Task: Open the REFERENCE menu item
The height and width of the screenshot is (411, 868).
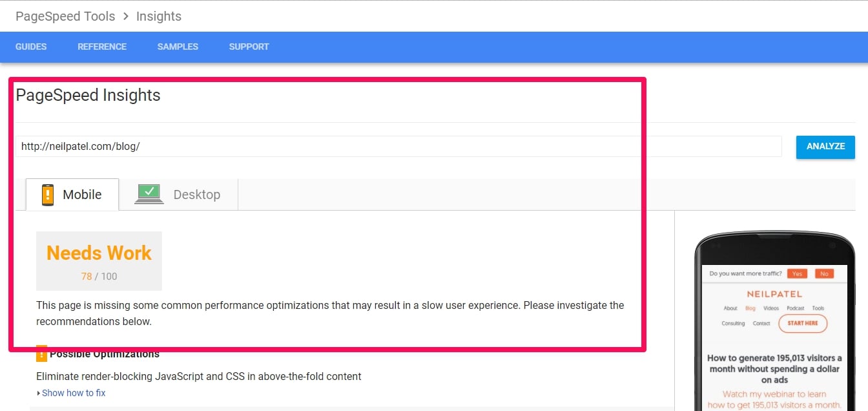Action: 102,47
